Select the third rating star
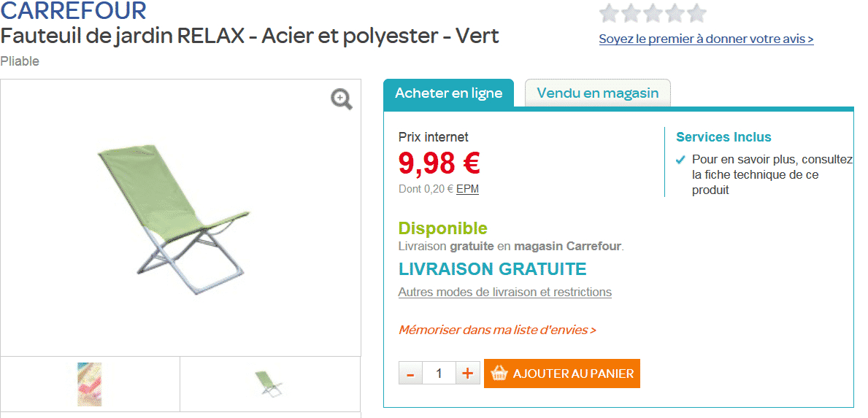The image size is (868, 418). point(653,13)
